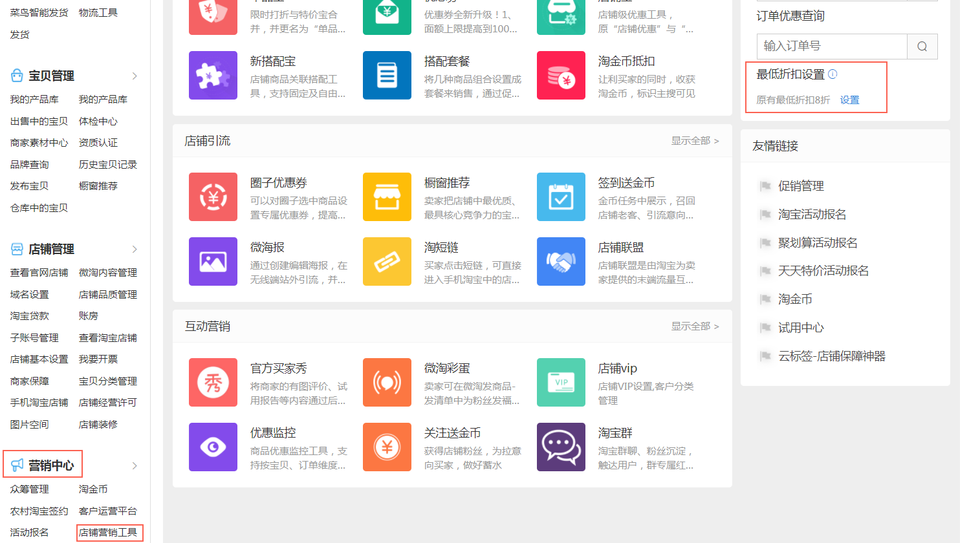The width and height of the screenshot is (980, 543).
Task: Open the 微淘彩蛋 orange broadcast icon
Action: point(387,383)
